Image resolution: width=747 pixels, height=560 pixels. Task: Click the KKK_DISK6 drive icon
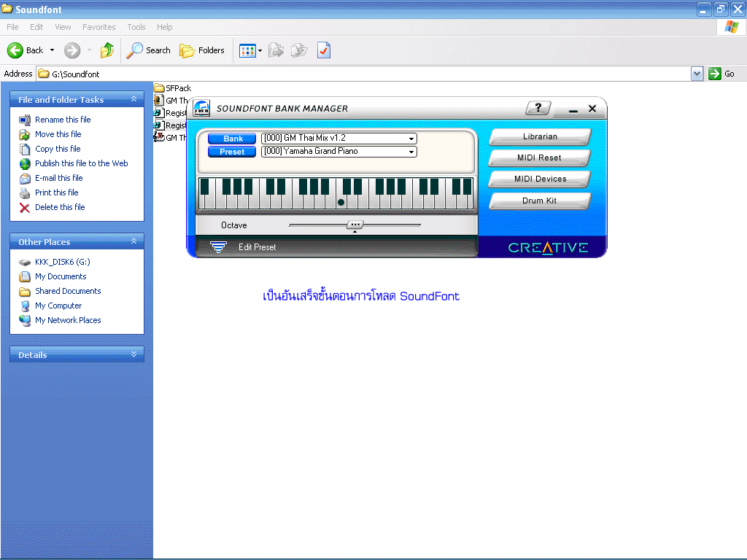(25, 262)
